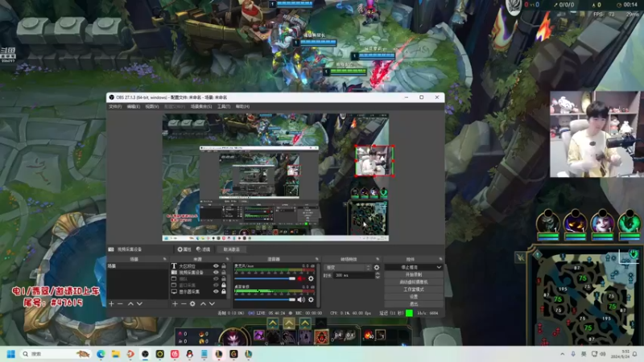The image size is (644, 362).
Task: Add a new source with plus icon in Sources panel
Action: click(x=175, y=304)
